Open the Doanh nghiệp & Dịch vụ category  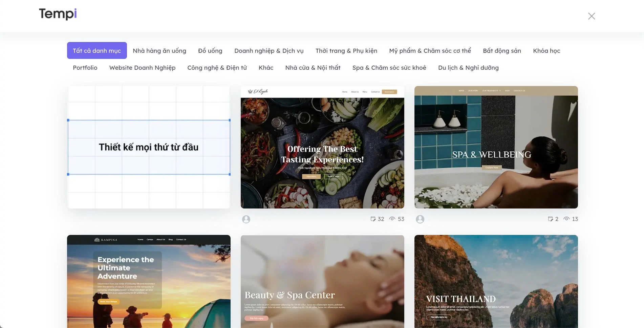(x=269, y=50)
